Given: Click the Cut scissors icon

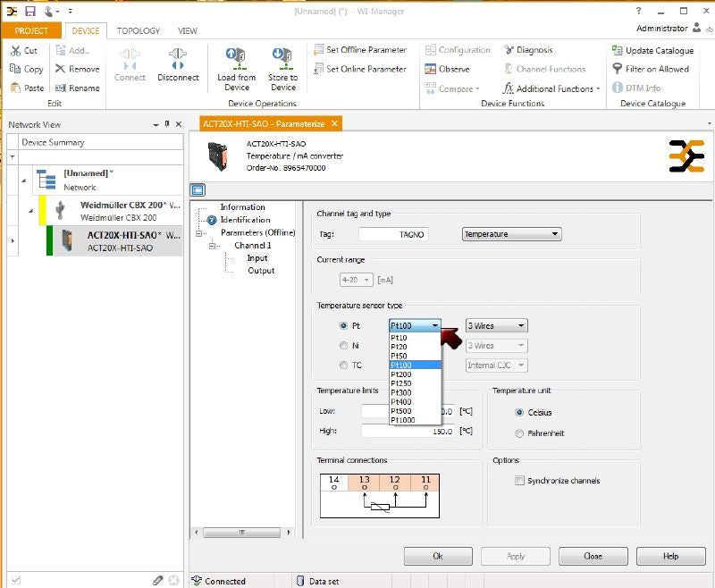Looking at the screenshot, I should [x=16, y=51].
